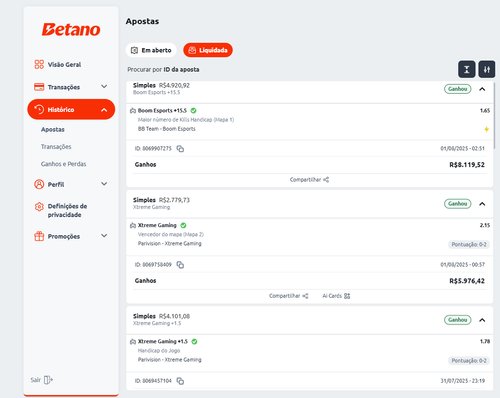Image resolution: width=500 pixels, height=398 pixels.
Task: Click date 01/08/2025 - 02:51
Action: coord(463,149)
